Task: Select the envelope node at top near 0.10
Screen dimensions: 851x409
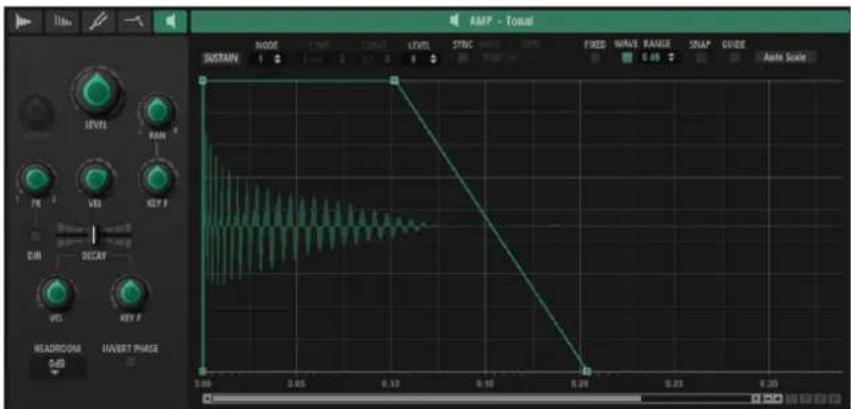Action: 395,80
